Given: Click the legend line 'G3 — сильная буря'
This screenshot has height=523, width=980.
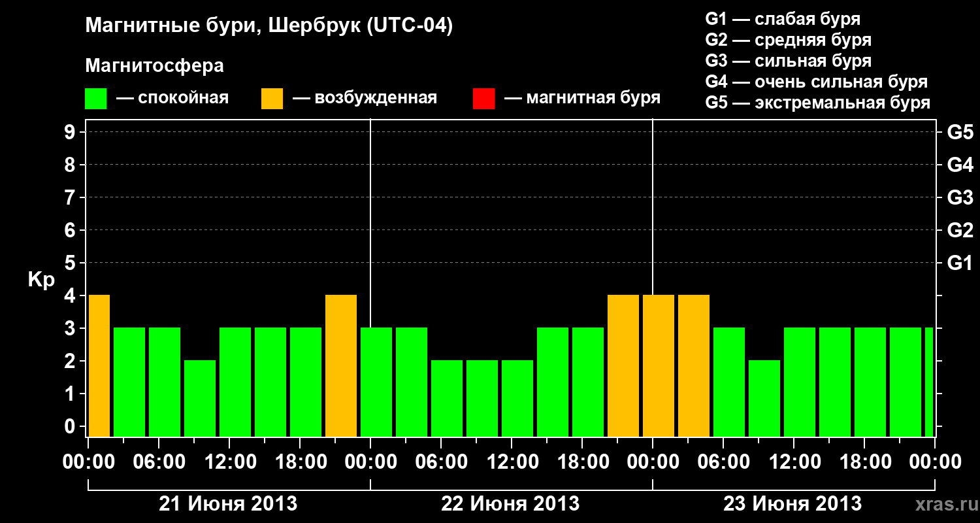Looking at the screenshot, I should tap(789, 61).
